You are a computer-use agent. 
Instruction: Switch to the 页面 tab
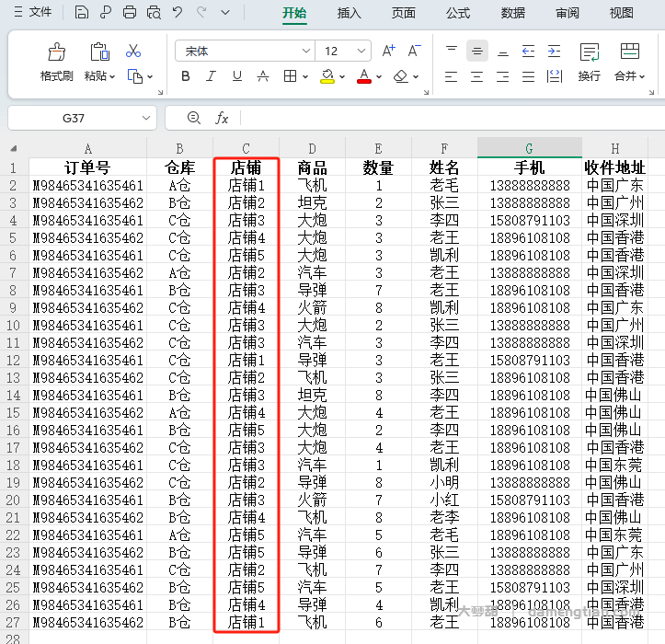(404, 13)
